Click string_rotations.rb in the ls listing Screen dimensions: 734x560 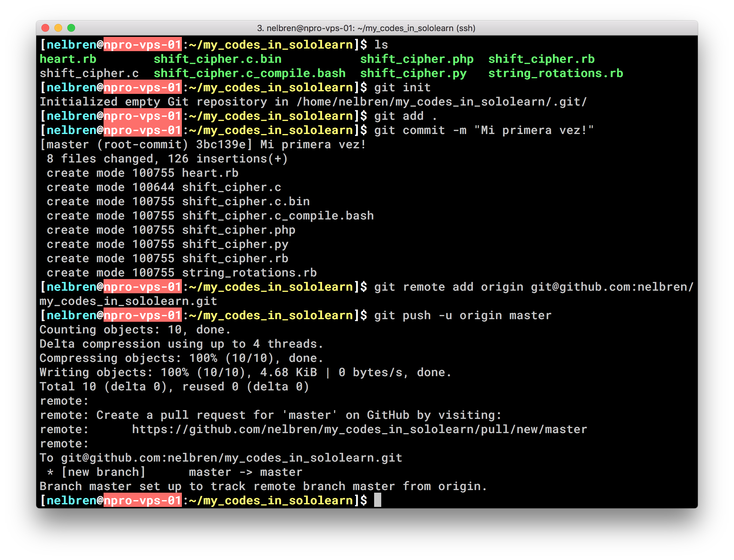(x=555, y=73)
